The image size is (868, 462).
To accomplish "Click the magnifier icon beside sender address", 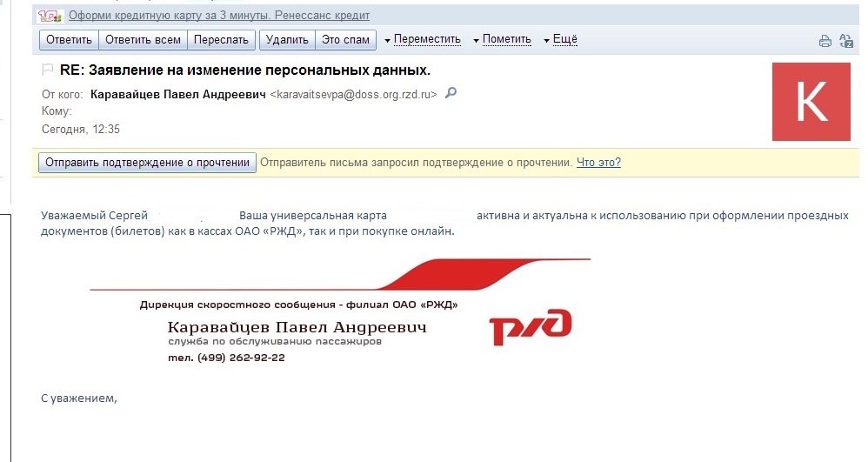I will coord(451,92).
